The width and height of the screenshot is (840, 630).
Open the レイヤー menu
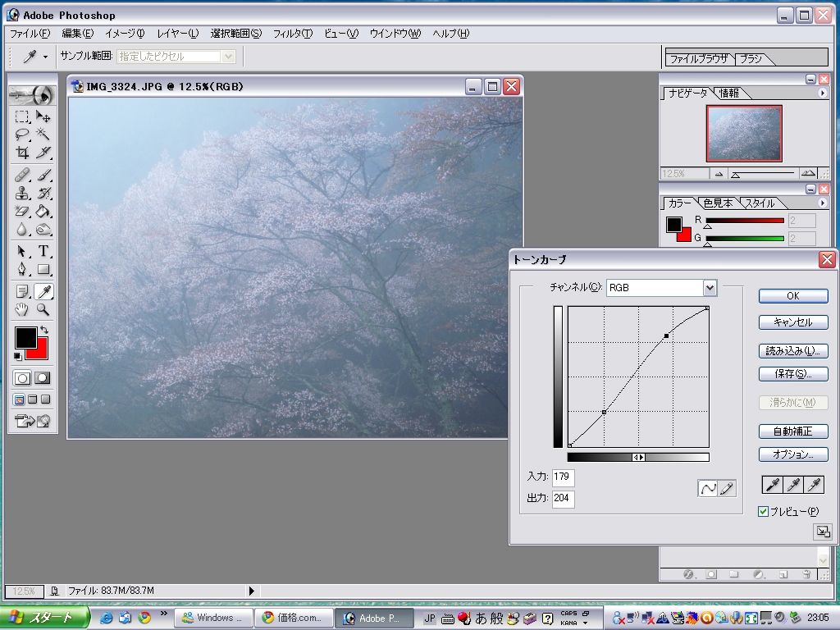point(177,33)
